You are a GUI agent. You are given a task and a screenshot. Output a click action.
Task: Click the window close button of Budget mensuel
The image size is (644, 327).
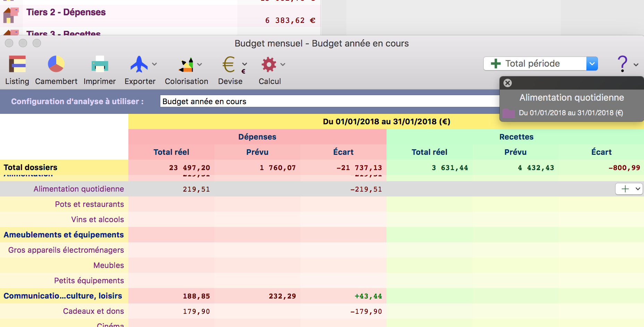(9, 43)
